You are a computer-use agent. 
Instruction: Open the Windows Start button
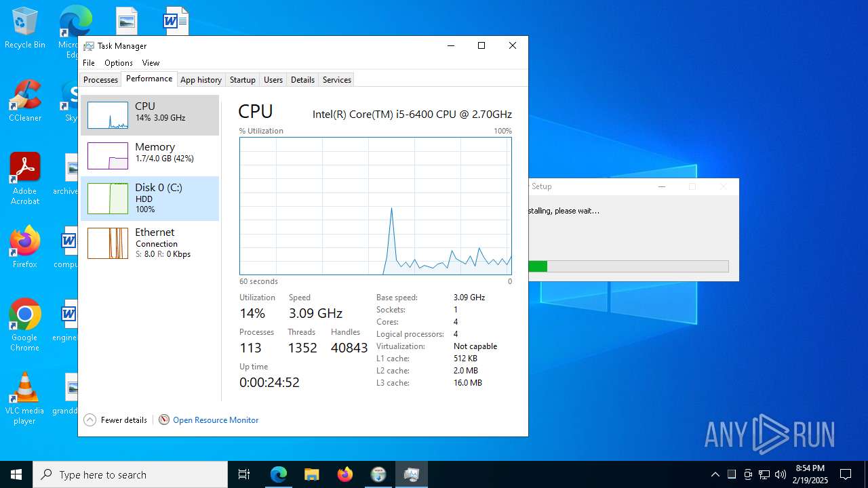(16, 474)
